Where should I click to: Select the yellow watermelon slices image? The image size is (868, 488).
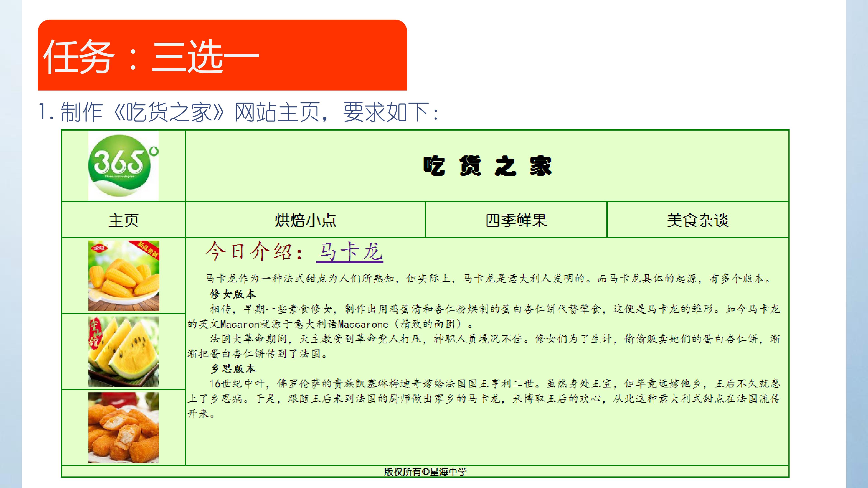click(x=123, y=352)
